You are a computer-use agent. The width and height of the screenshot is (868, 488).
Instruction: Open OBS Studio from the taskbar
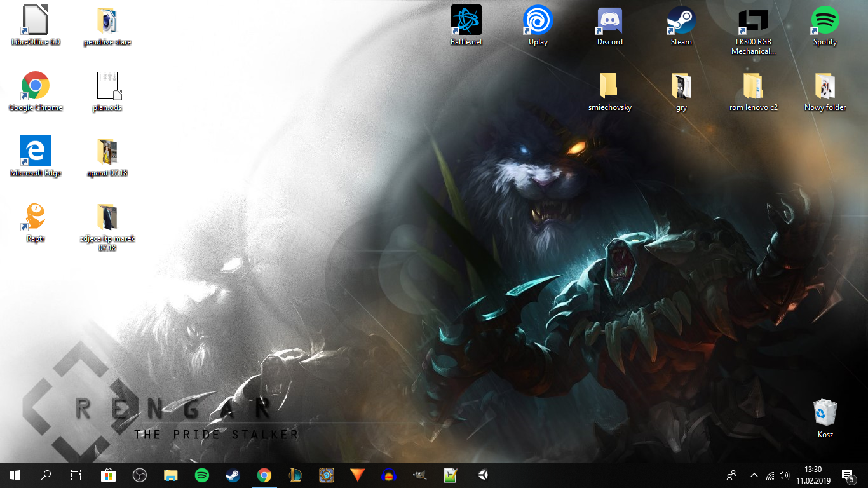coord(140,475)
